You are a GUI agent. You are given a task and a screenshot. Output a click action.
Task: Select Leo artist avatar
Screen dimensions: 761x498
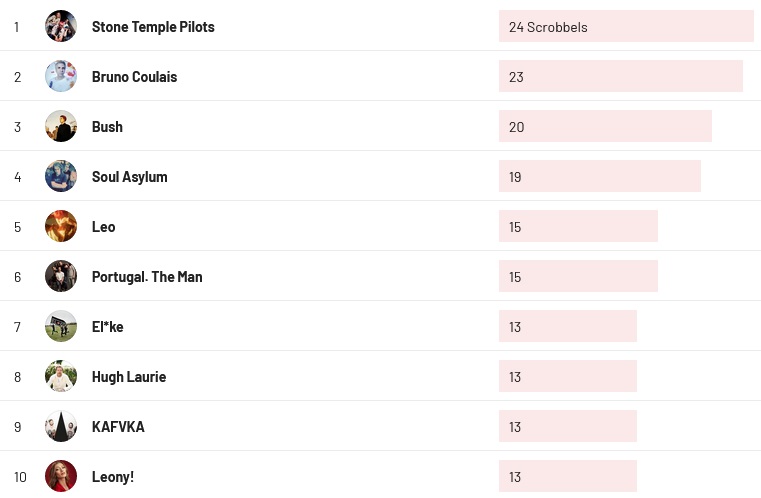[x=61, y=226]
